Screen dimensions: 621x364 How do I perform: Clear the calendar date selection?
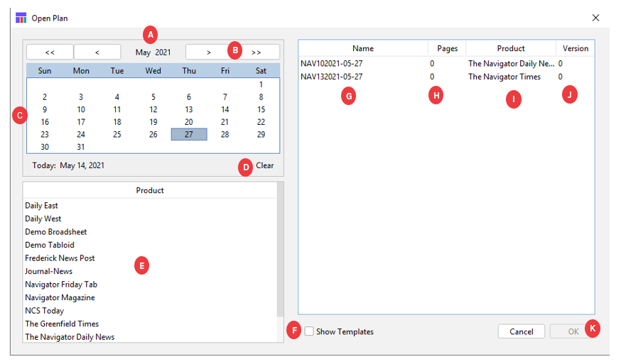point(264,165)
